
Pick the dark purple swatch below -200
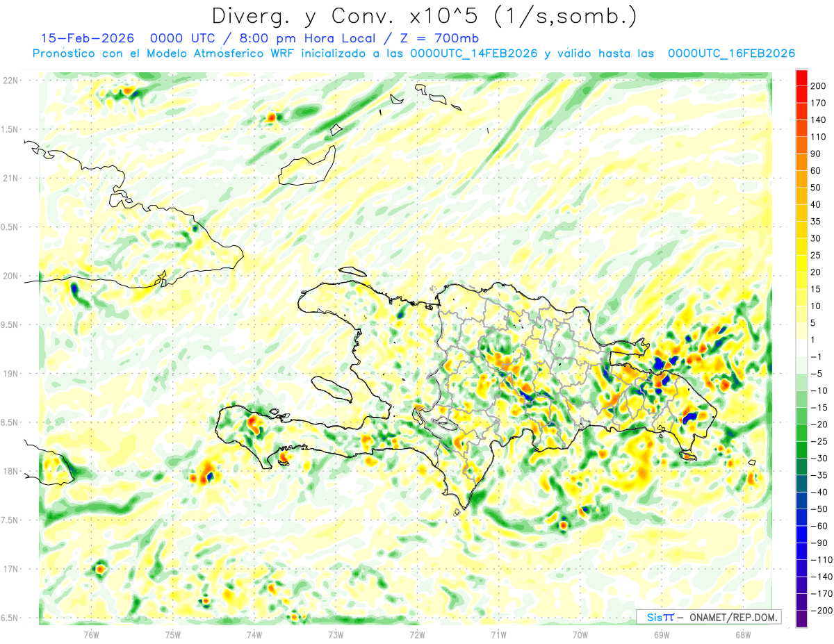coord(801,618)
